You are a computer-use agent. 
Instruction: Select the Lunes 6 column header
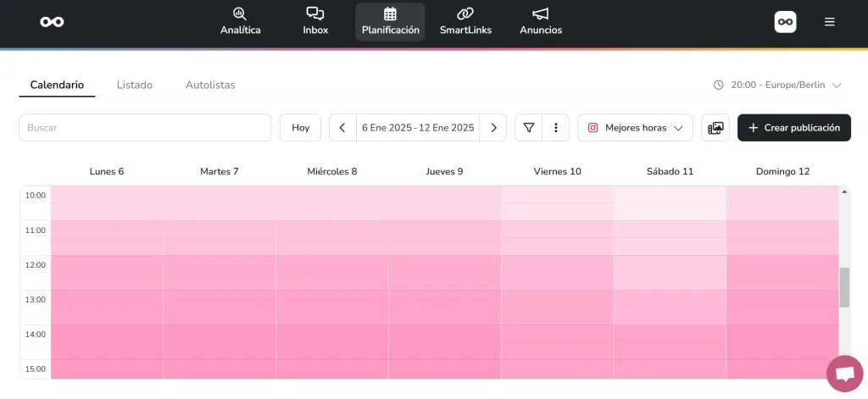point(107,171)
